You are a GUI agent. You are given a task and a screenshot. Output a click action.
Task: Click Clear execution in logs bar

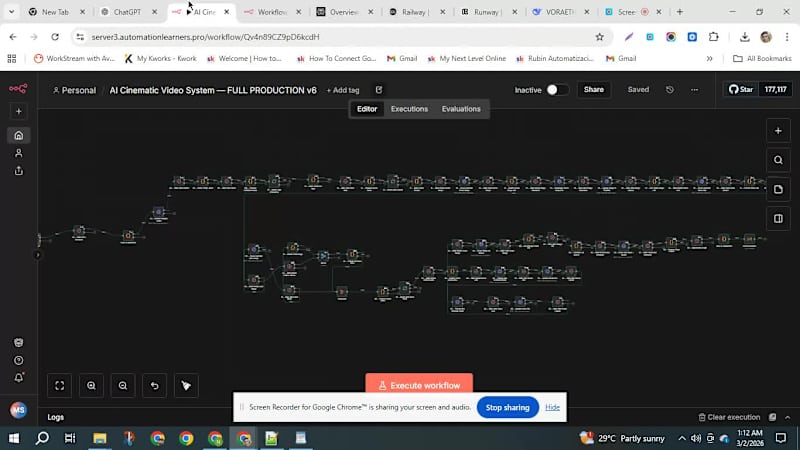click(729, 417)
